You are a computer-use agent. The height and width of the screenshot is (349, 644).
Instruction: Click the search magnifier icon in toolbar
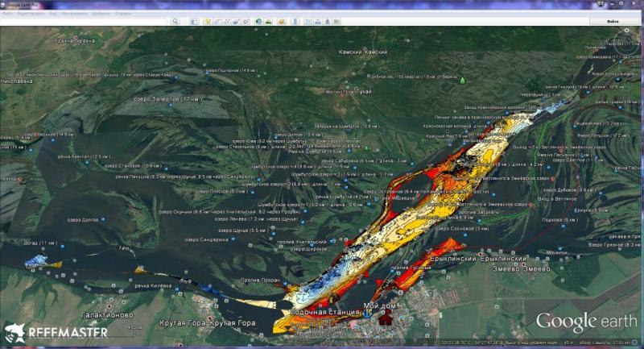[175, 21]
